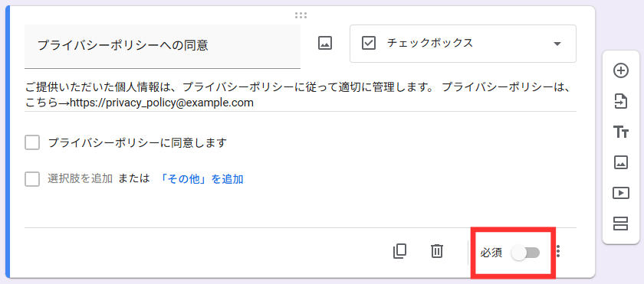Check the プライバシーポリシーに同意します checkbox
This screenshot has width=644, height=284.
[x=32, y=143]
